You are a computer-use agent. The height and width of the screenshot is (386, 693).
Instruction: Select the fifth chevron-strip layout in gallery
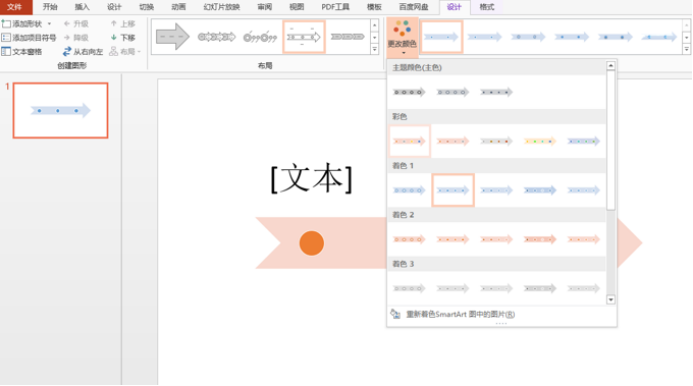347,37
